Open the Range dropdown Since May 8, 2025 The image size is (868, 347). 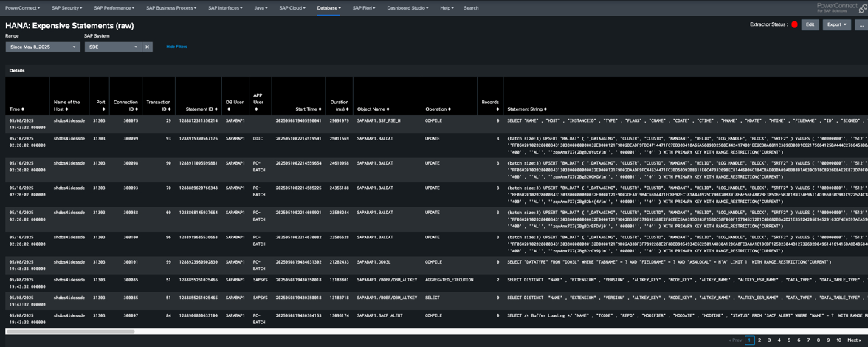43,47
